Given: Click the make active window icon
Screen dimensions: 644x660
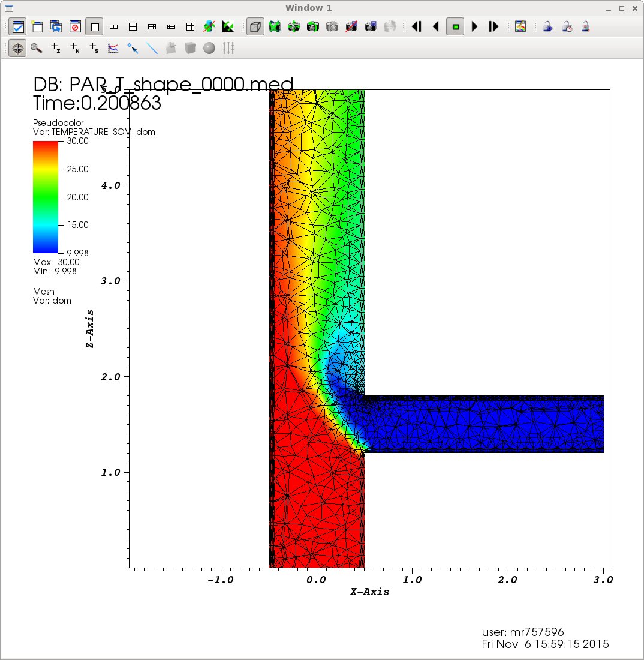Looking at the screenshot, I should (x=17, y=27).
